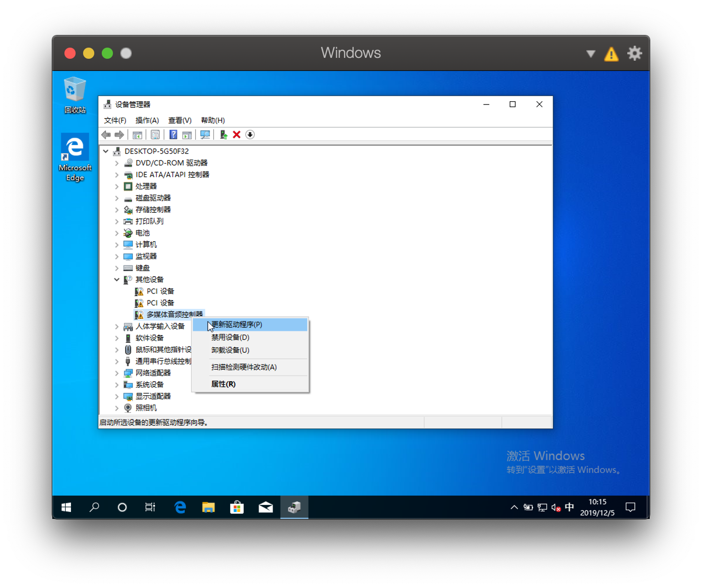Toggle the 中 input method indicator
The width and height of the screenshot is (702, 588).
569,507
